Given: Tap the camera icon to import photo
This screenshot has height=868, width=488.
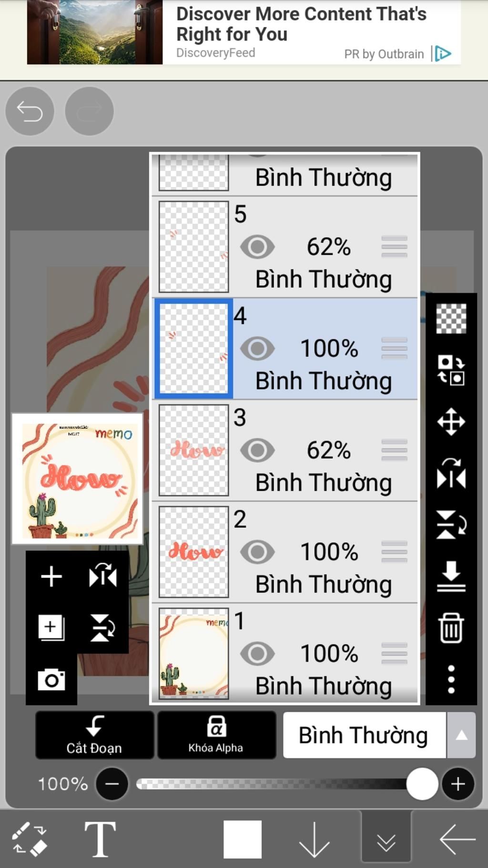Looking at the screenshot, I should click(51, 680).
